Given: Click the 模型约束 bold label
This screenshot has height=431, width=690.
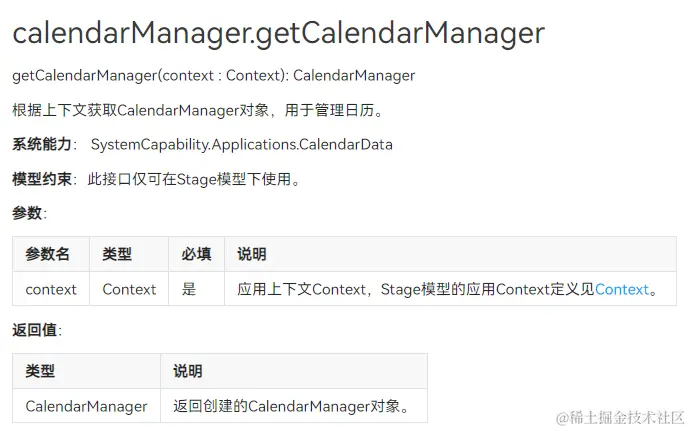Looking at the screenshot, I should (x=42, y=179).
